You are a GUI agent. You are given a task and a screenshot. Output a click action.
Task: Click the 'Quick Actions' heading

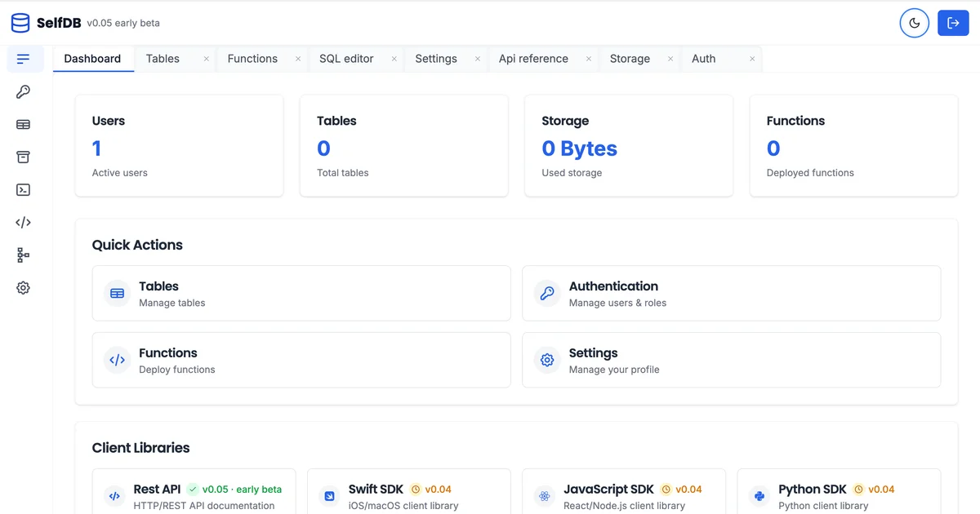tap(137, 245)
